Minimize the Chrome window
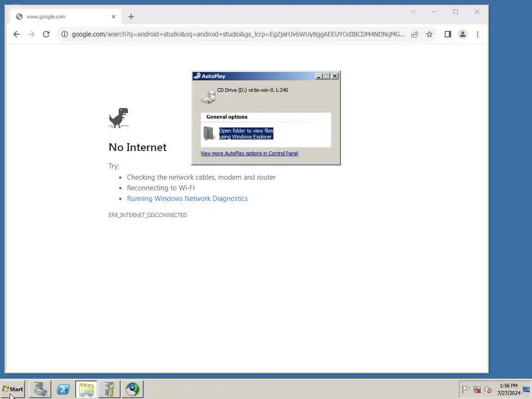 click(434, 12)
